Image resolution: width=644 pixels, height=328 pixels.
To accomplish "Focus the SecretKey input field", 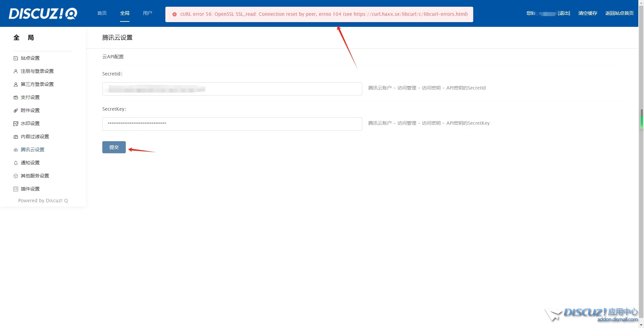I will 232,124.
